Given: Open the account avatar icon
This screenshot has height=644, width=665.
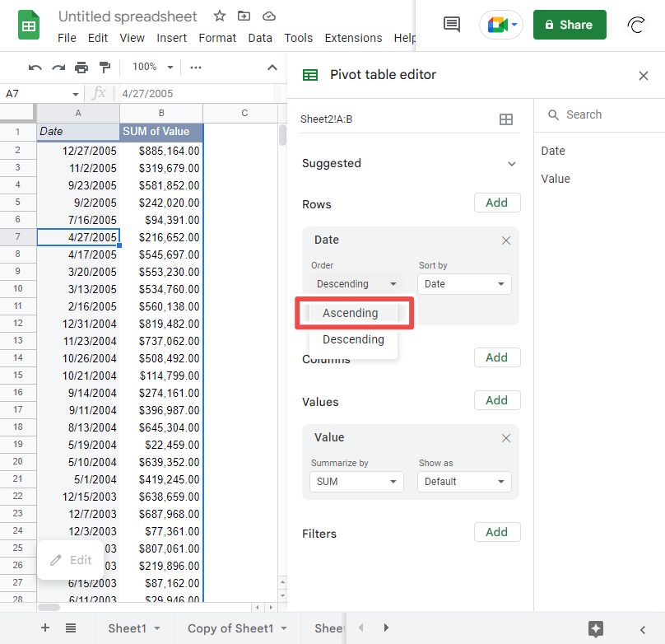Looking at the screenshot, I should coord(636,25).
